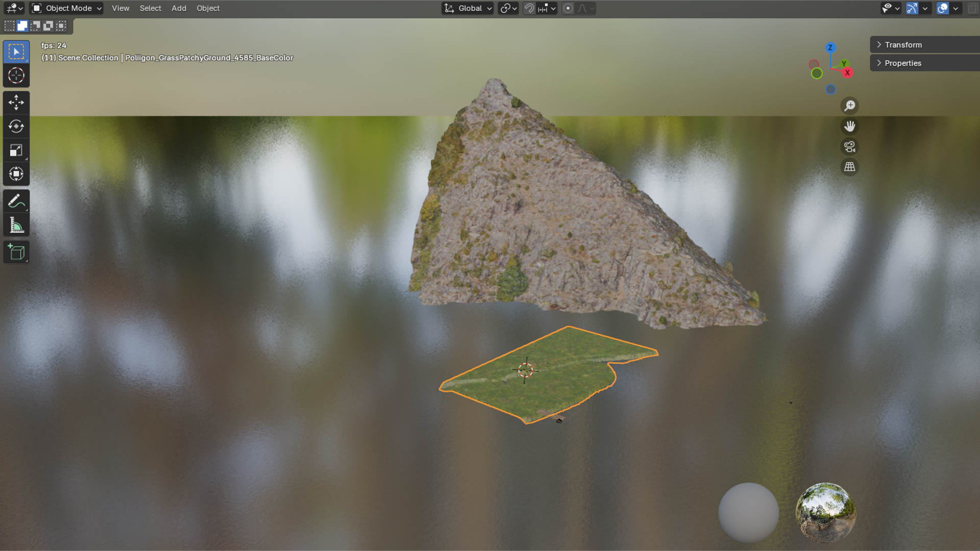Select the Cursor tool

click(x=16, y=76)
